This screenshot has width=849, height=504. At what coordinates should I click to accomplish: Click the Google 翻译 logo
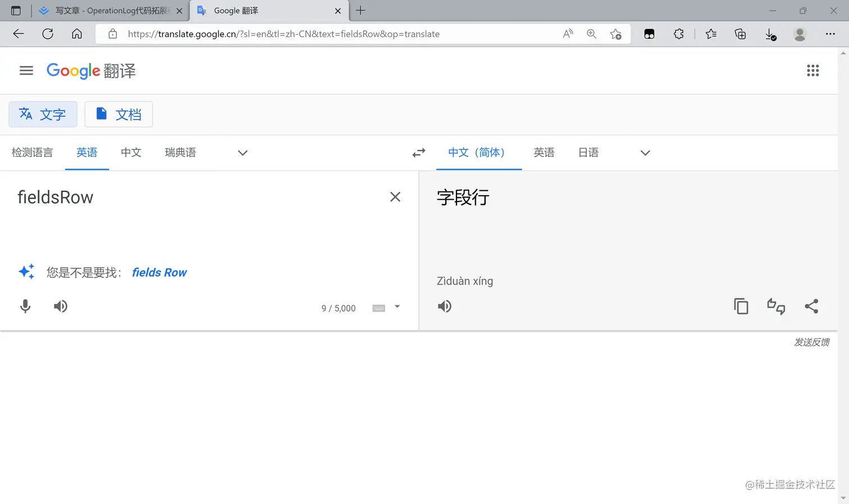coord(91,71)
